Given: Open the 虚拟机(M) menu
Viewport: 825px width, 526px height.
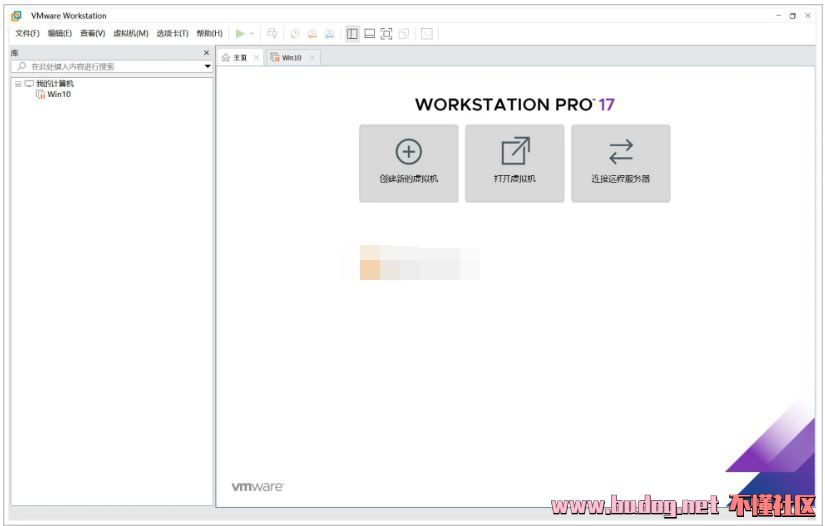Looking at the screenshot, I should (131, 33).
